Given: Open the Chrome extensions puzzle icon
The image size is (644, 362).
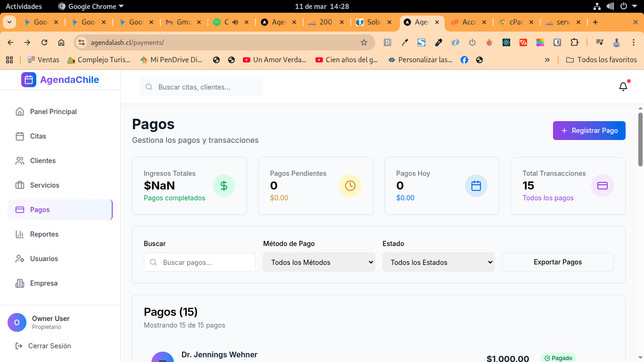Looking at the screenshot, I should click(574, 42).
